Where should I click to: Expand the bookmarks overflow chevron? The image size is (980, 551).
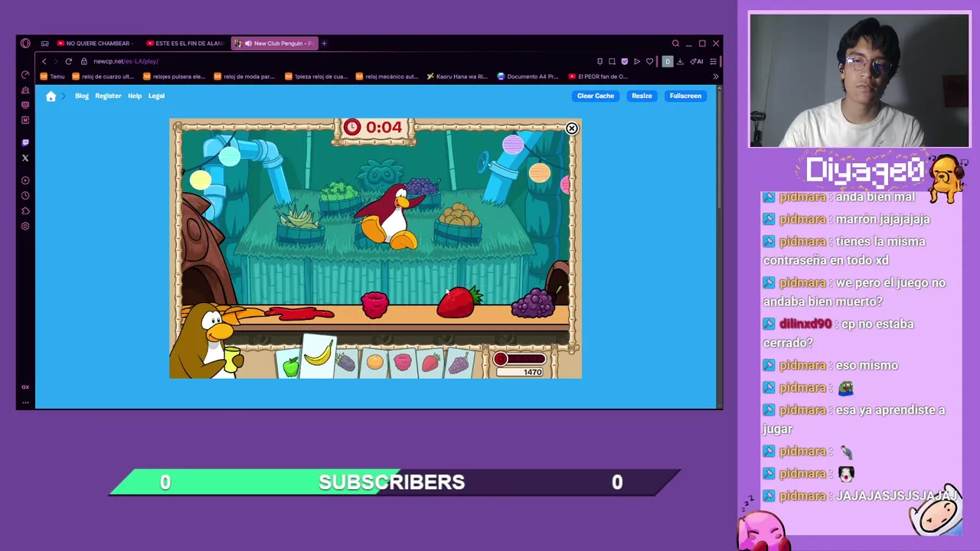(x=716, y=77)
